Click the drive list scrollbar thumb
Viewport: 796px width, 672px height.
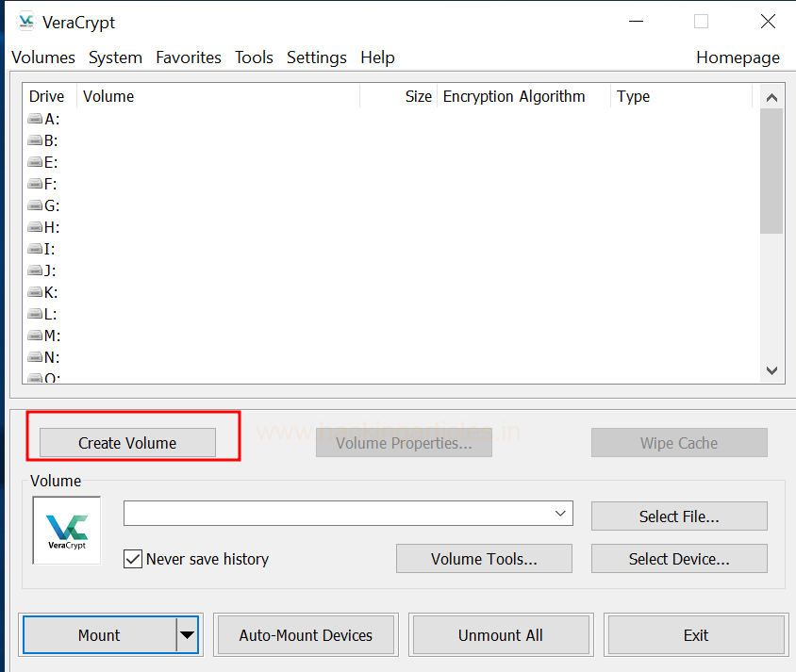[x=771, y=171]
